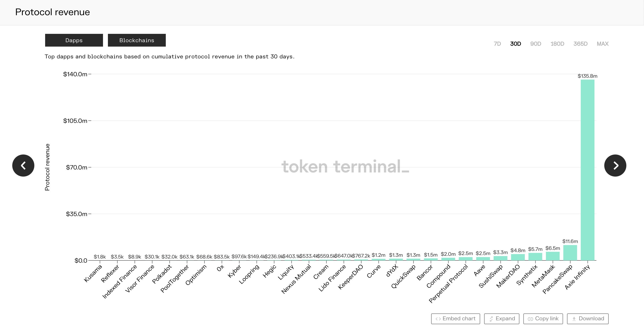Click the $63.1k value label

click(187, 257)
